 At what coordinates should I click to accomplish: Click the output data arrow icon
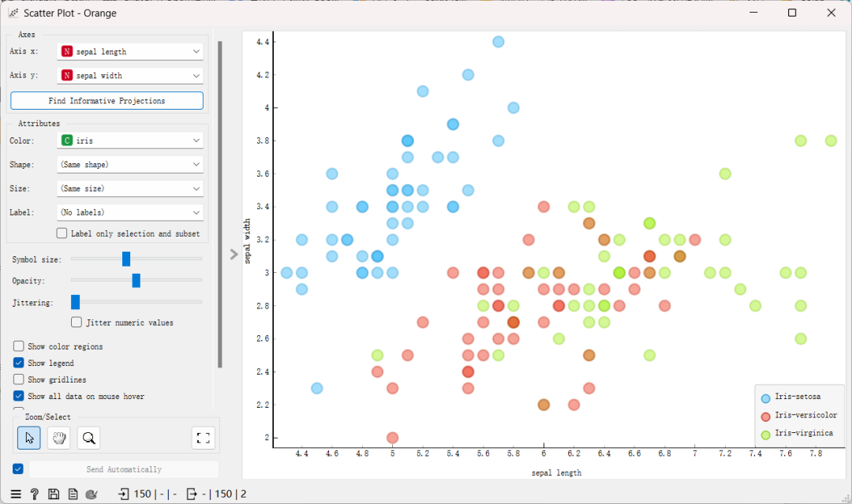191,494
